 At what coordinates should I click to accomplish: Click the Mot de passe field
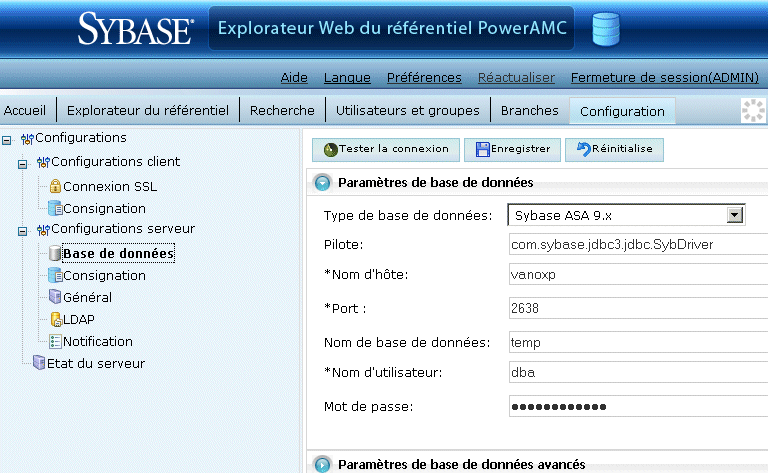pyautogui.click(x=638, y=406)
